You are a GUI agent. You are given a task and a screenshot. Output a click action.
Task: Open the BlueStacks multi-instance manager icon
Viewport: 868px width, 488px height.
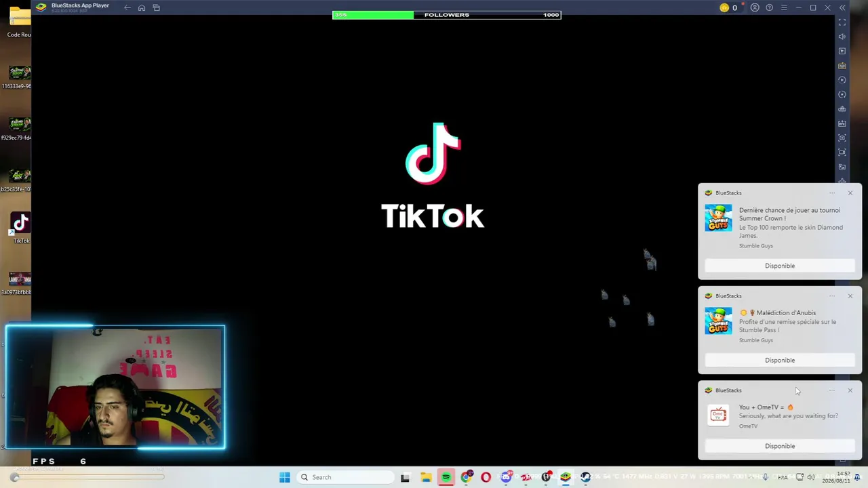coord(842,109)
